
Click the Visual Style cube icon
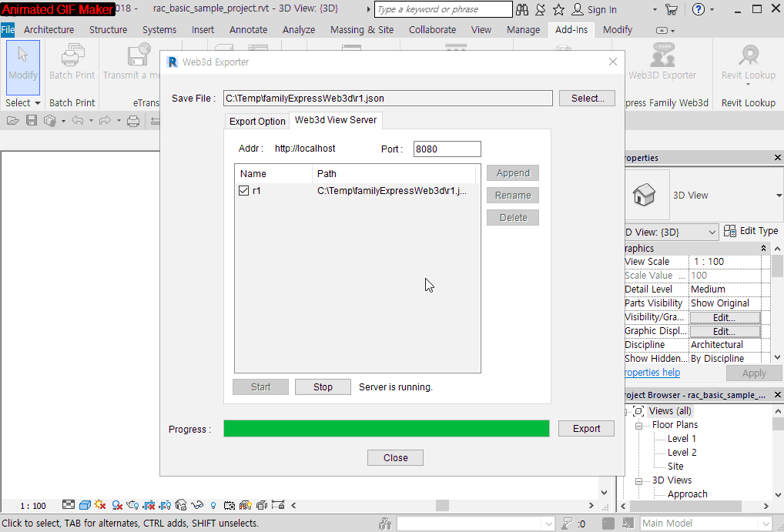click(x=85, y=505)
